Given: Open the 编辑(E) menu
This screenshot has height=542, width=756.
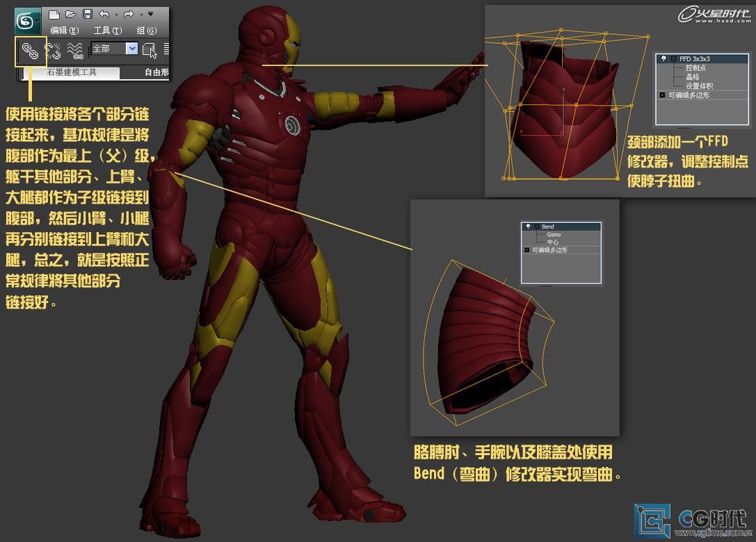Looking at the screenshot, I should (65, 31).
